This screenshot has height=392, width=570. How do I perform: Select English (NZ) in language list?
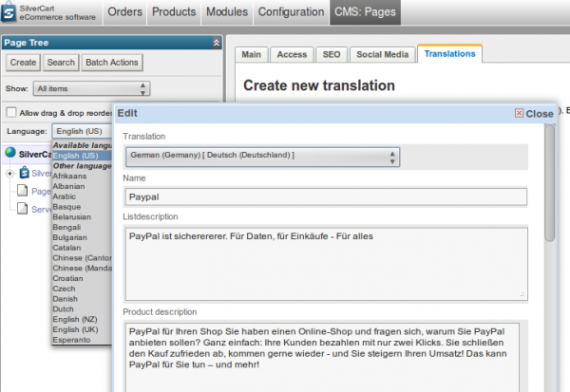tap(82, 319)
